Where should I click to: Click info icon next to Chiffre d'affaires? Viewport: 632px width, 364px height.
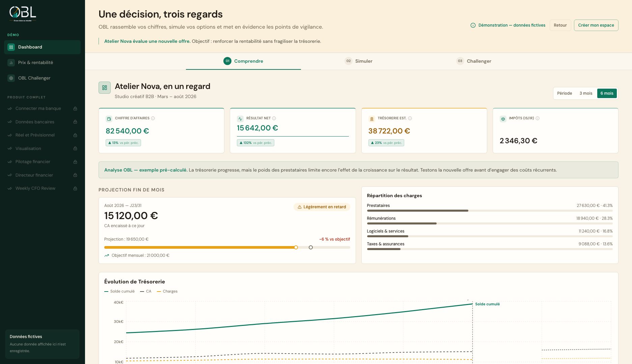tap(153, 118)
